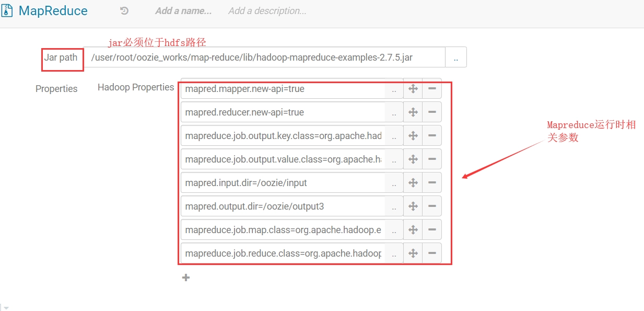This screenshot has height=311, width=644.
Task: Click the mapreduce.job.output.value.class property field
Action: click(x=283, y=159)
